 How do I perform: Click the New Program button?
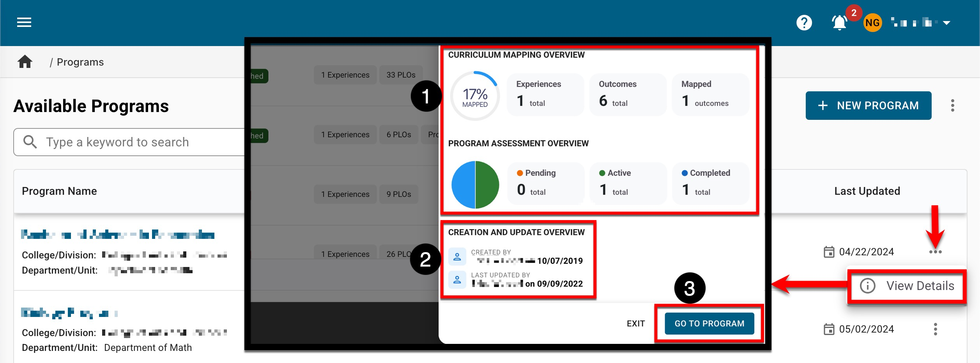[868, 105]
